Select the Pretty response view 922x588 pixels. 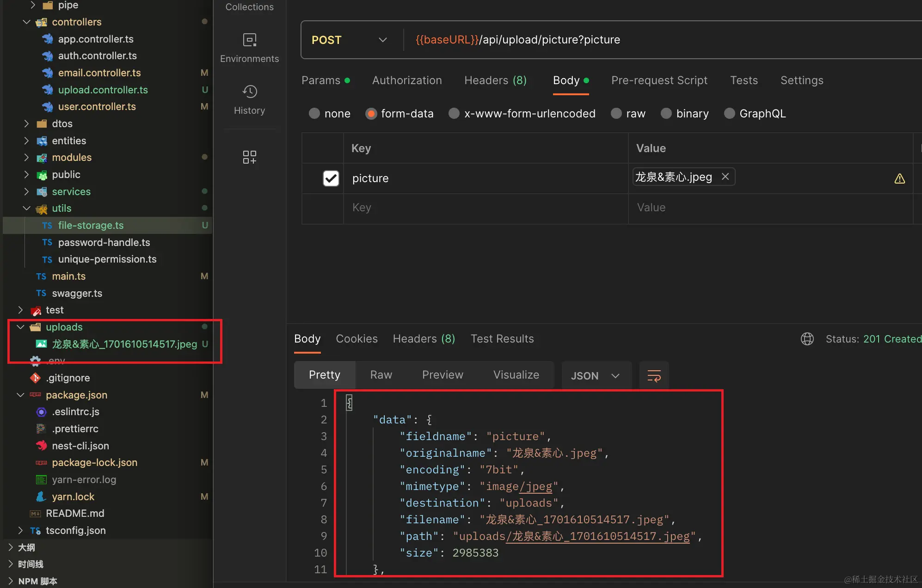point(325,375)
